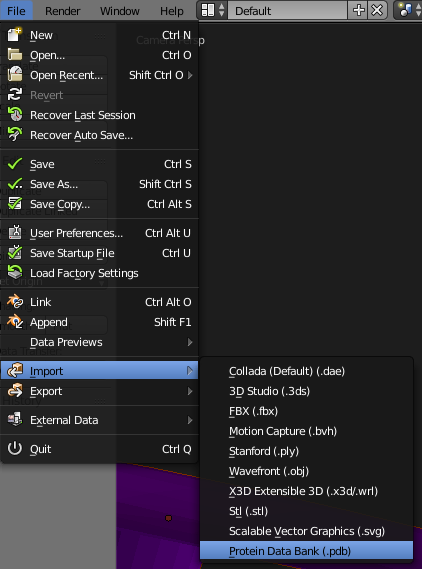Screen dimensions: 422x569
Task: Click the Export arrow icon
Action: [x=15, y=390]
